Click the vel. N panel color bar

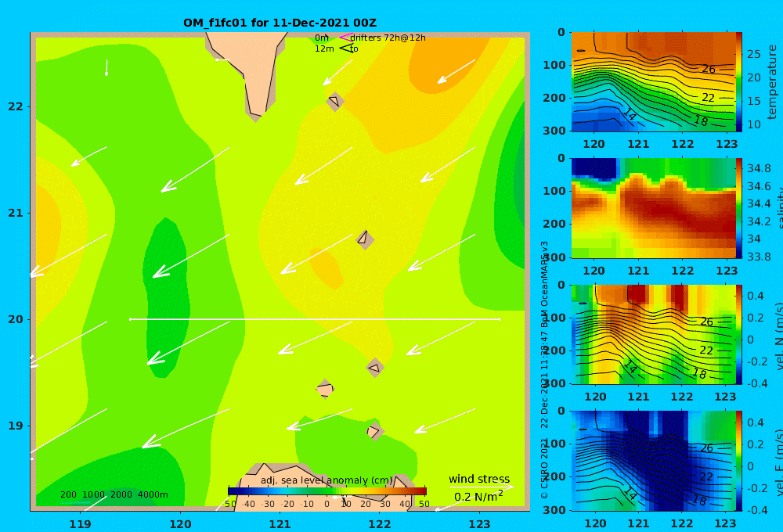(x=739, y=334)
